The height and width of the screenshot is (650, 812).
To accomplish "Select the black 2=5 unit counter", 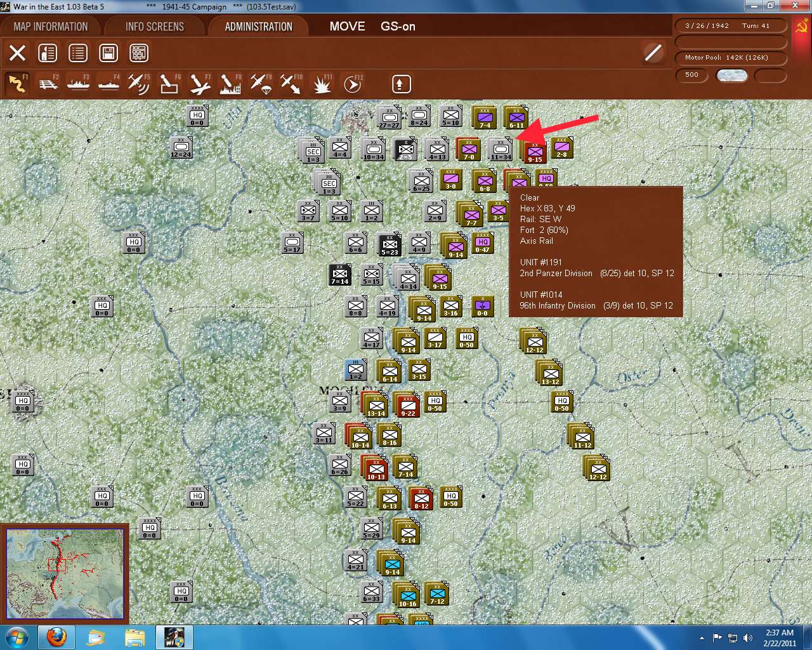I will [405, 150].
